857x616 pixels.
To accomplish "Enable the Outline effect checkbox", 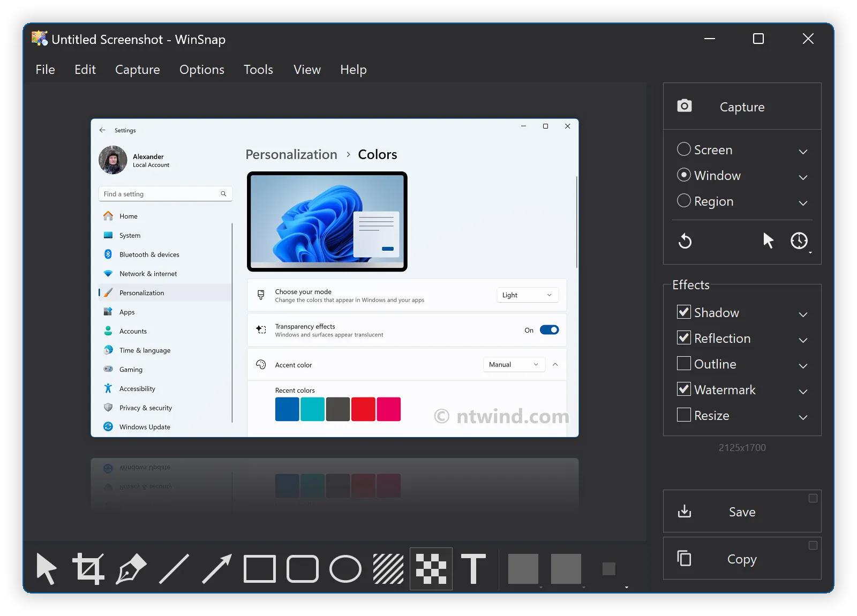I will click(684, 363).
